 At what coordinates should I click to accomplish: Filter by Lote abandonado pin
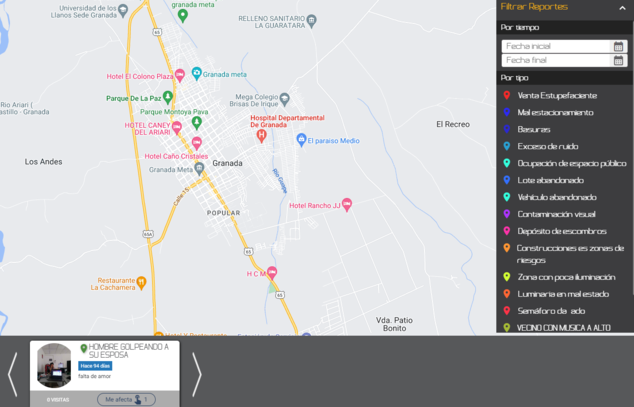pyautogui.click(x=507, y=180)
